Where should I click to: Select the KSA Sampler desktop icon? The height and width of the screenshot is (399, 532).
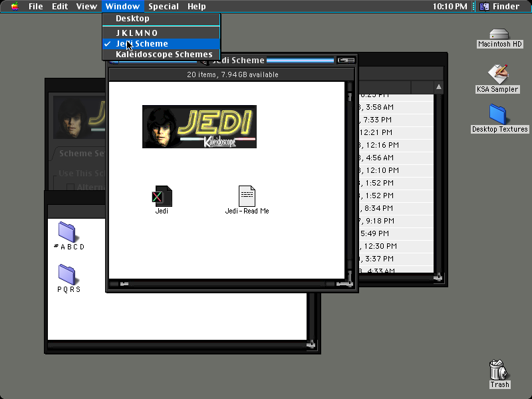click(x=497, y=74)
